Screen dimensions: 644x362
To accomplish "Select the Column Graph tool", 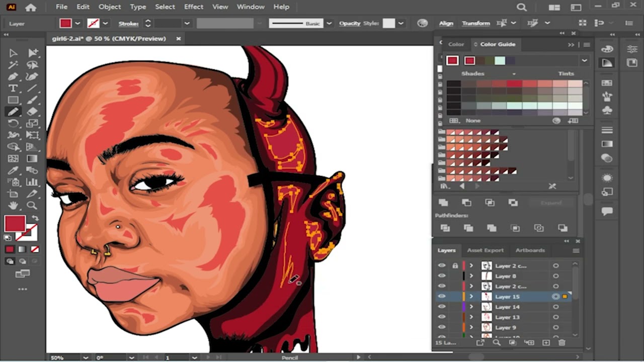I will (x=33, y=182).
